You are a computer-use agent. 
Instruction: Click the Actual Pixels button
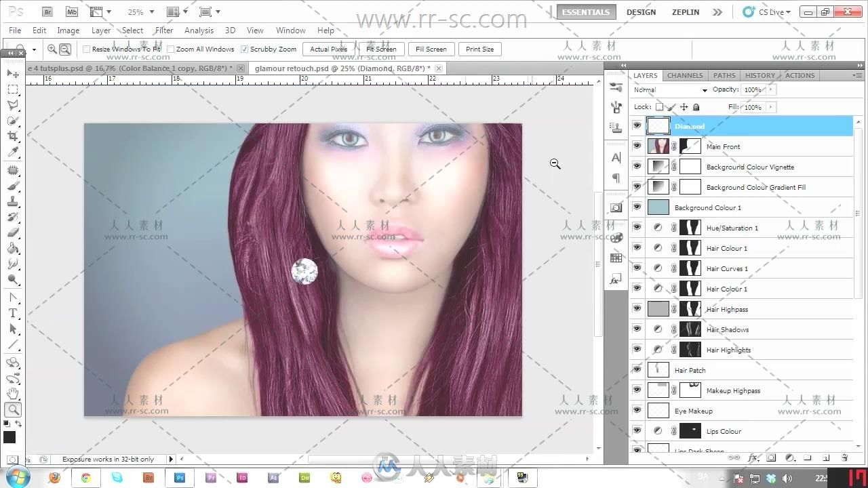click(329, 49)
